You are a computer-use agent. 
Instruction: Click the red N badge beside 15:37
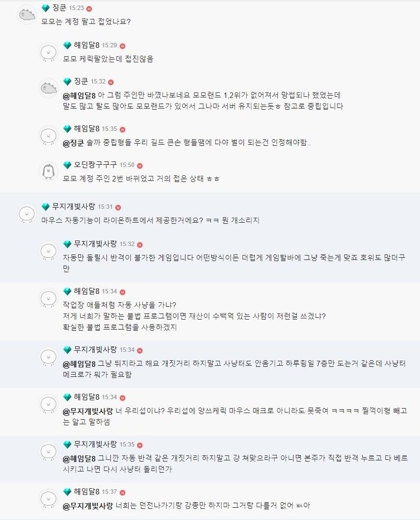[122, 493]
